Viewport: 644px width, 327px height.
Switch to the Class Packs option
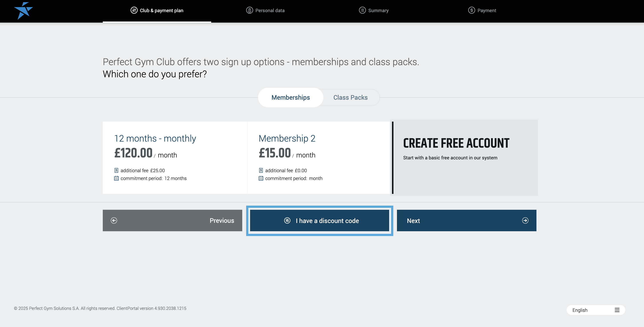click(350, 97)
